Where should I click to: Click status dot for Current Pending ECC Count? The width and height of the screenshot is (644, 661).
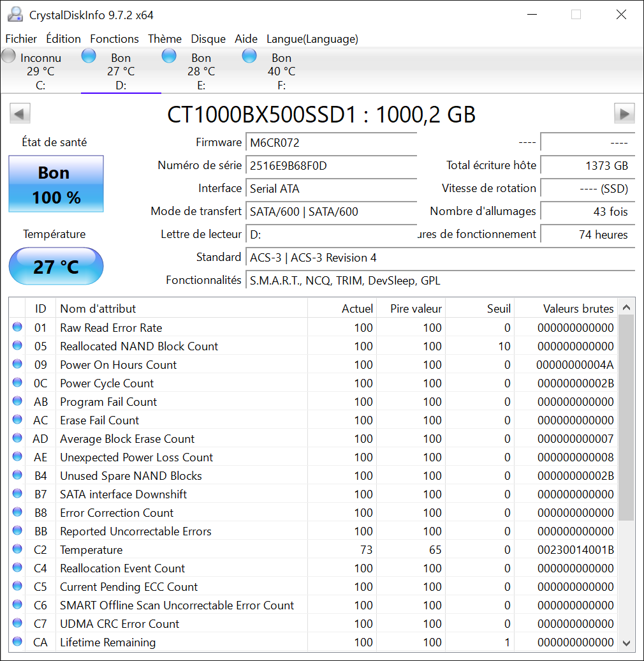pyautogui.click(x=17, y=586)
